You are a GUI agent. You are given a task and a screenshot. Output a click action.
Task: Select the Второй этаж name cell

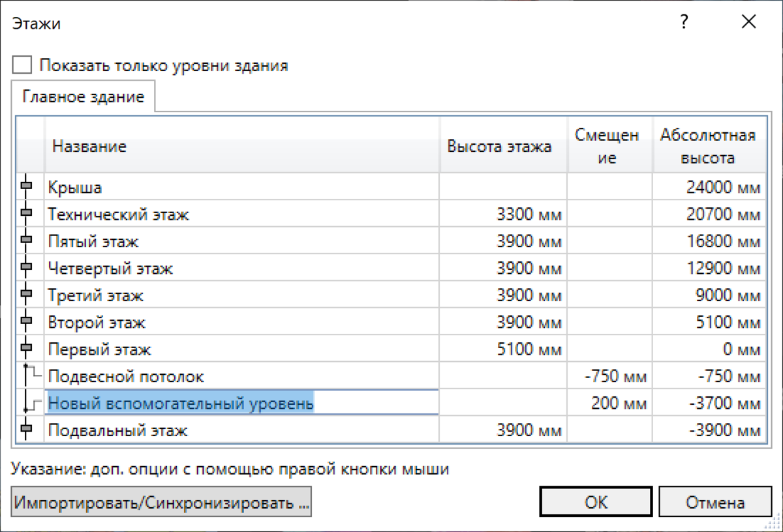pyautogui.click(x=242, y=322)
